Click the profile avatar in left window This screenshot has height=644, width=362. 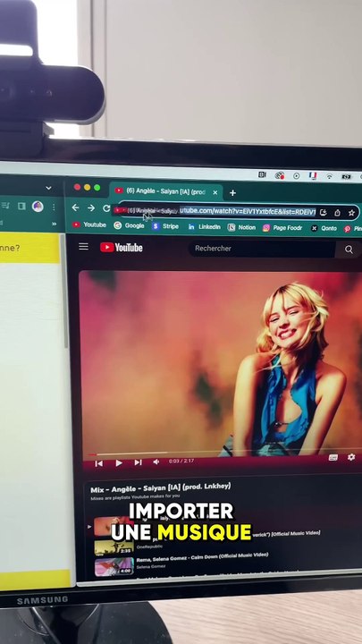38,207
